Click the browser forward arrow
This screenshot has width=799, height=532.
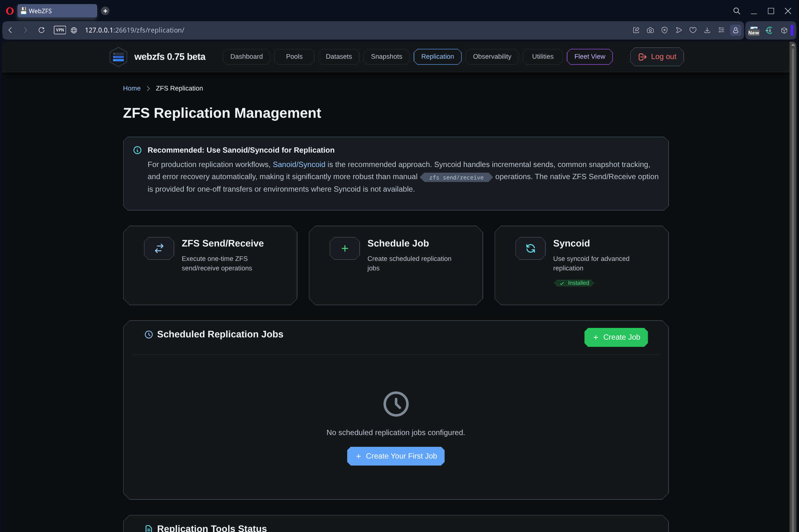[25, 30]
